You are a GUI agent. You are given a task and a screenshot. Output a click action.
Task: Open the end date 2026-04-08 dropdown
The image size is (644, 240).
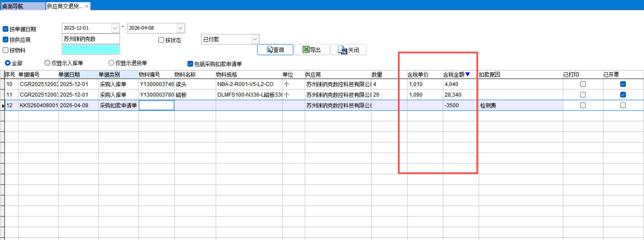180,28
